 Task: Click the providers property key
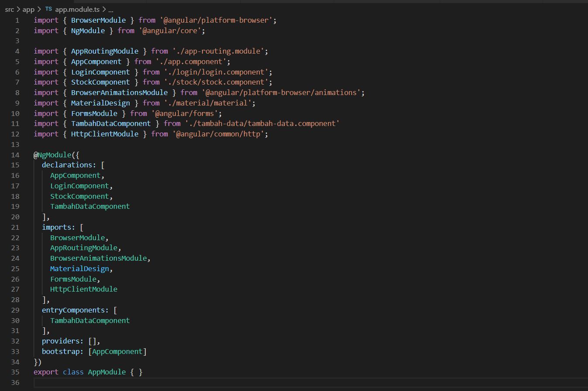(61, 341)
